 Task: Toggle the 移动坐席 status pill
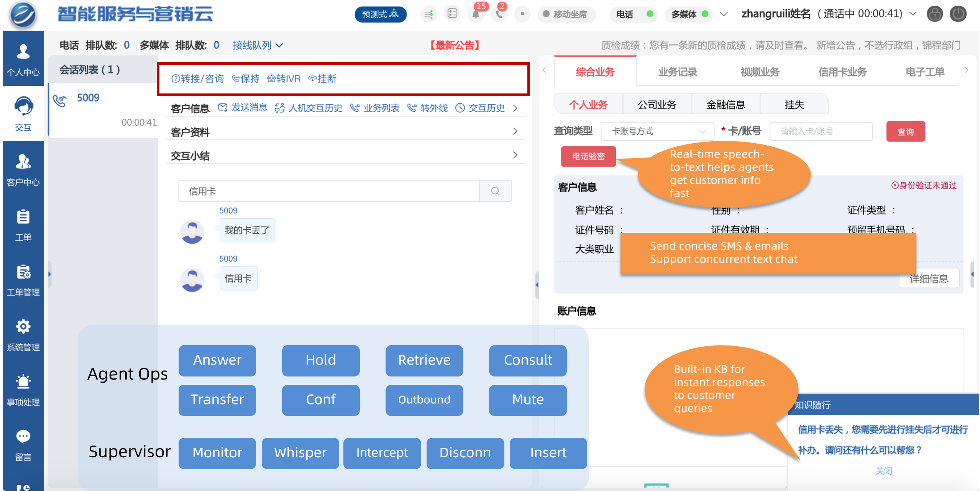[566, 15]
